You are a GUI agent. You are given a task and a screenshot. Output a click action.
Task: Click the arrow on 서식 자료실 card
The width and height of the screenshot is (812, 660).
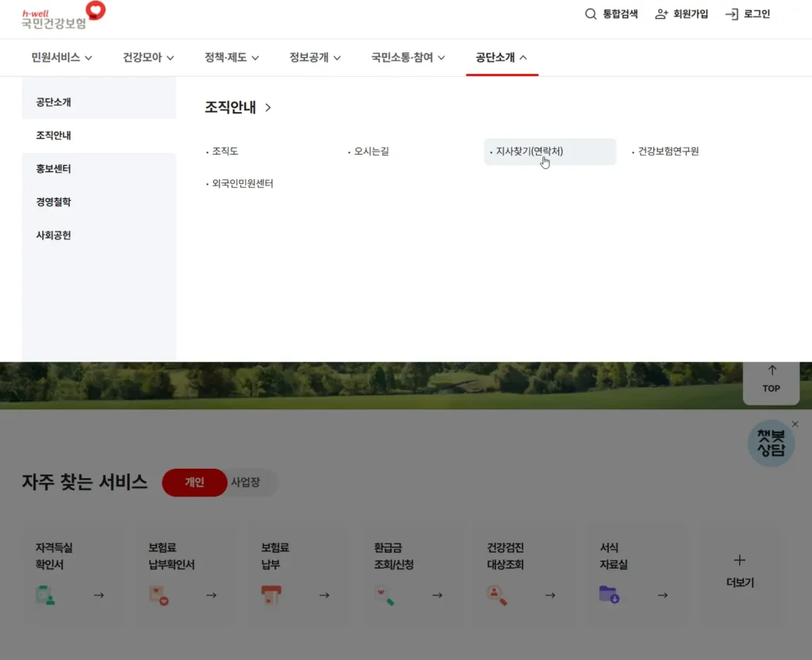[662, 595]
